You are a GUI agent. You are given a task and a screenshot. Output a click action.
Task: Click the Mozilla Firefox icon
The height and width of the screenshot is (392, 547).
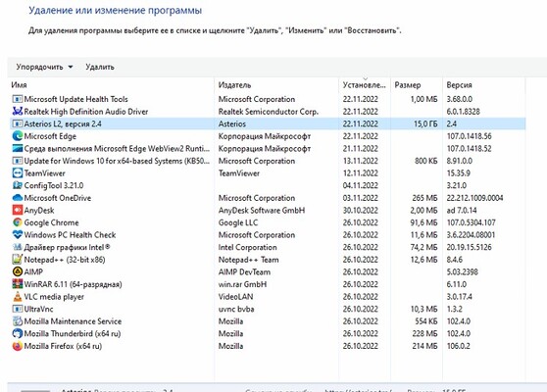pyautogui.click(x=17, y=346)
